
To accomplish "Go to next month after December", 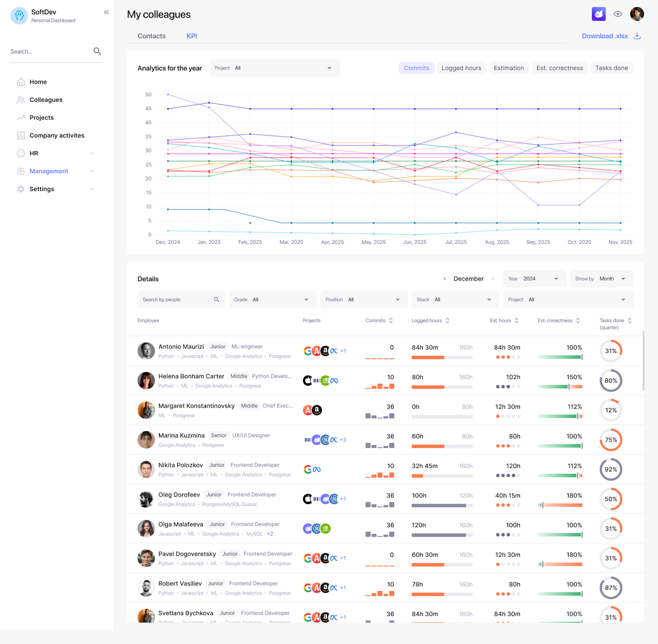I will coord(493,279).
